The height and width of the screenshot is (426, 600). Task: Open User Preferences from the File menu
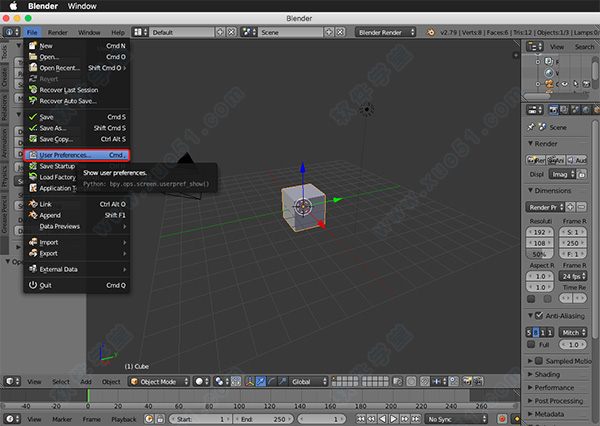click(x=77, y=155)
